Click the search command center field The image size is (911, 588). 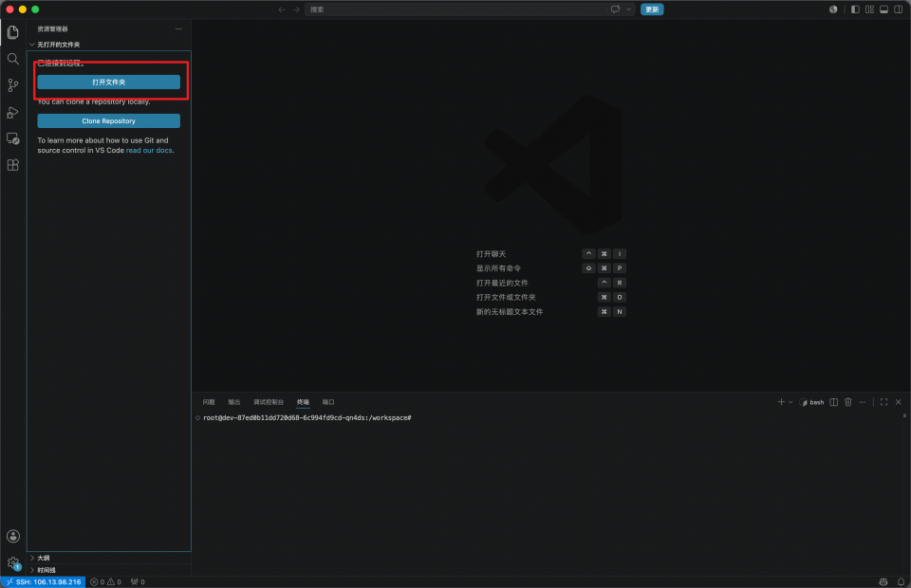click(455, 9)
